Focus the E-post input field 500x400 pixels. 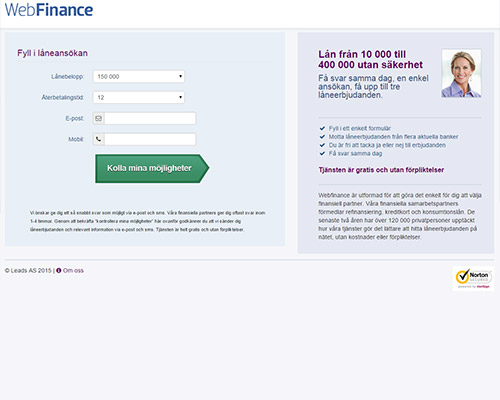pos(150,118)
